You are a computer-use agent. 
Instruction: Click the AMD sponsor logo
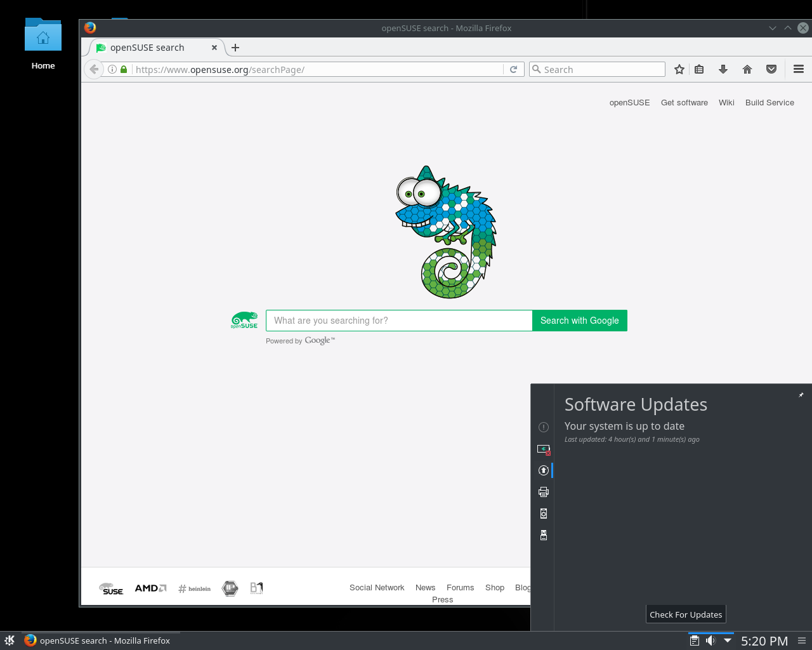[150, 588]
